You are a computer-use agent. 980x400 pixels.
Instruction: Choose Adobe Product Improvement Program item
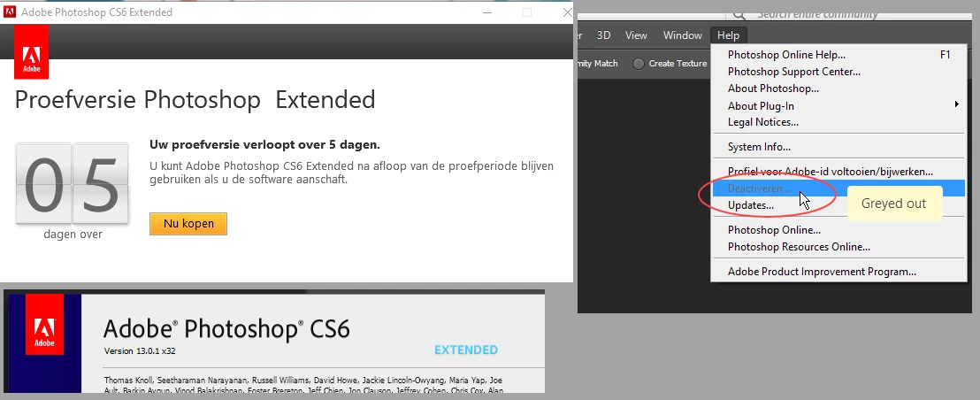pyautogui.click(x=838, y=272)
